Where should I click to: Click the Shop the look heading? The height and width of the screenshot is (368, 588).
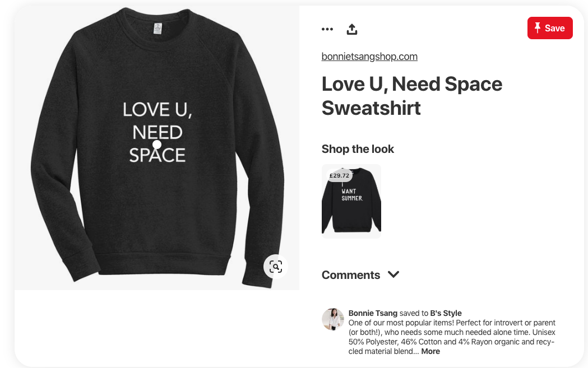(x=358, y=149)
